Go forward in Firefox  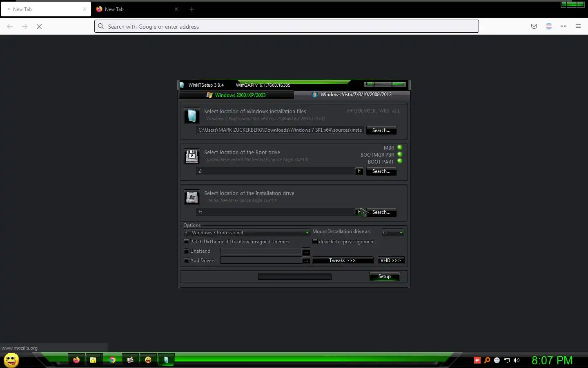tap(24, 26)
